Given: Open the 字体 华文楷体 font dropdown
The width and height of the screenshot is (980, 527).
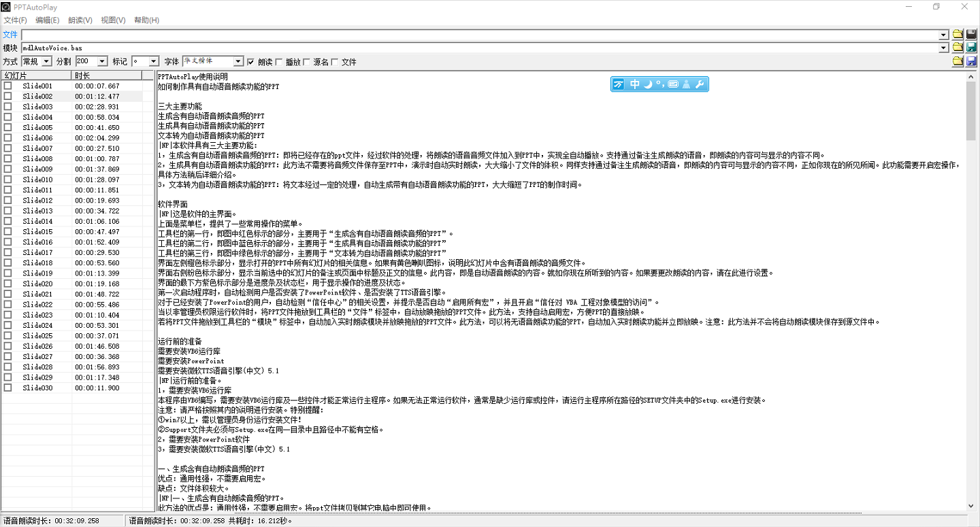Looking at the screenshot, I should [238, 61].
